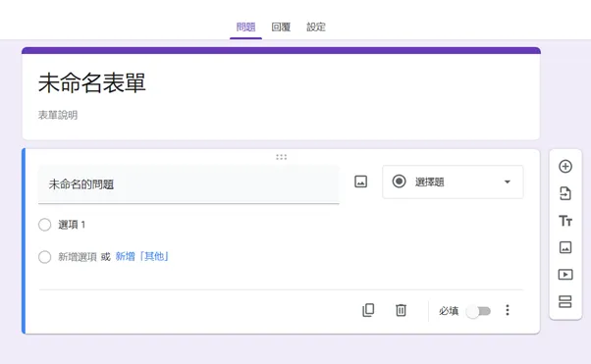Image resolution: width=591 pixels, height=364 pixels.
Task: Click the add question plus icon
Action: tap(565, 166)
